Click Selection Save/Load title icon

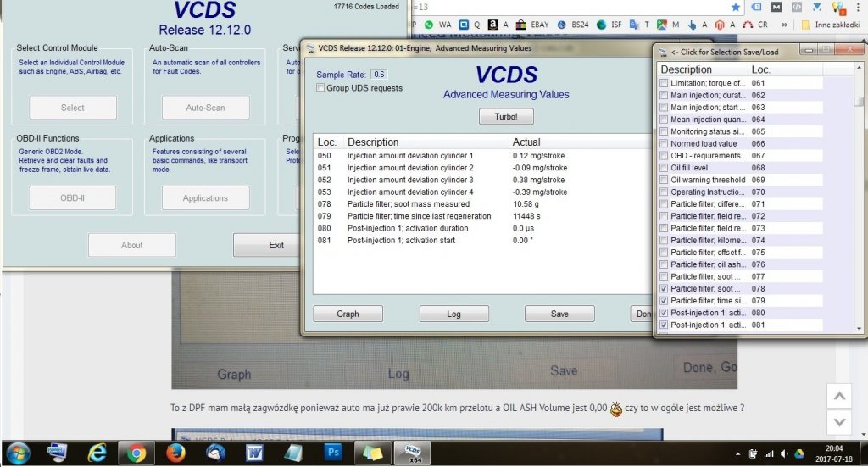coord(663,52)
